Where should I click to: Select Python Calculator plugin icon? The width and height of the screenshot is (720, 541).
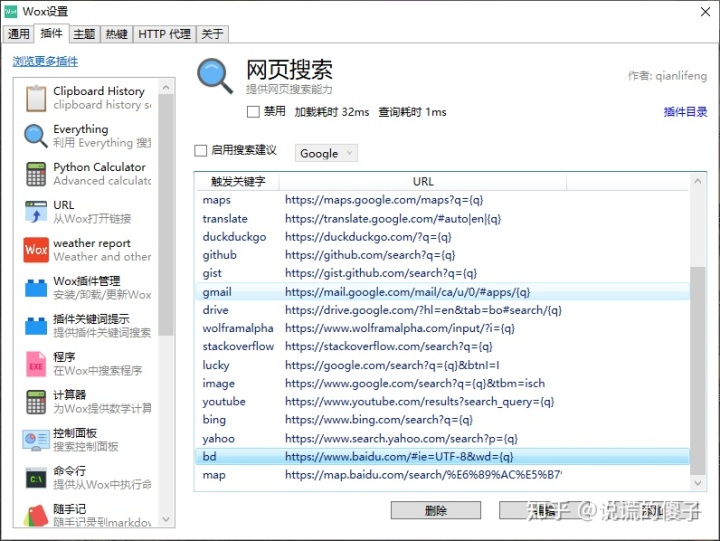[x=36, y=174]
